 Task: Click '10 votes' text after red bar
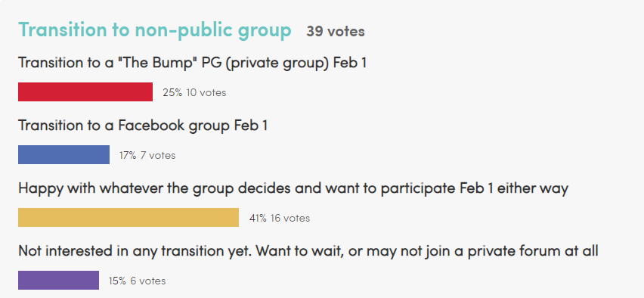[x=206, y=92]
